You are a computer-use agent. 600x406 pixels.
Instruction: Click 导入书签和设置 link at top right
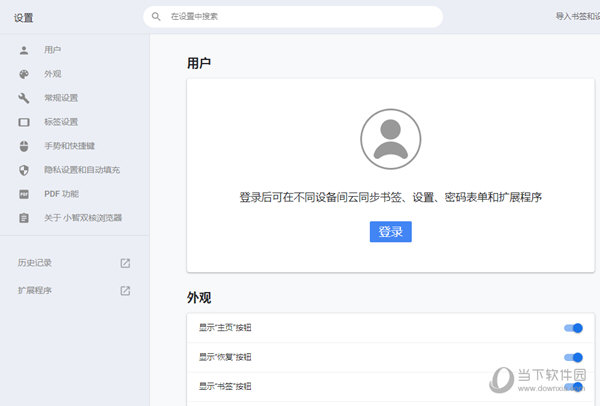577,16
